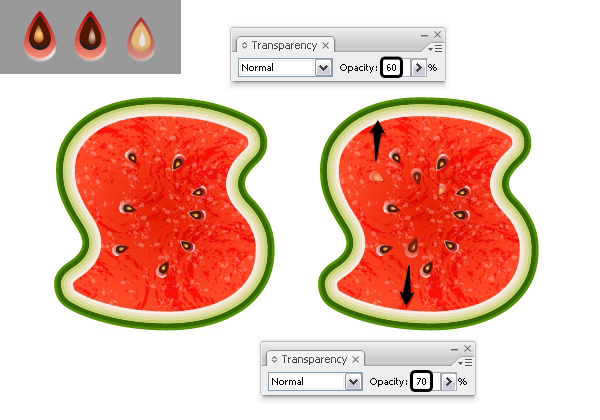Minimize the top Transparency panel
The image size is (600, 420).
(x=424, y=35)
